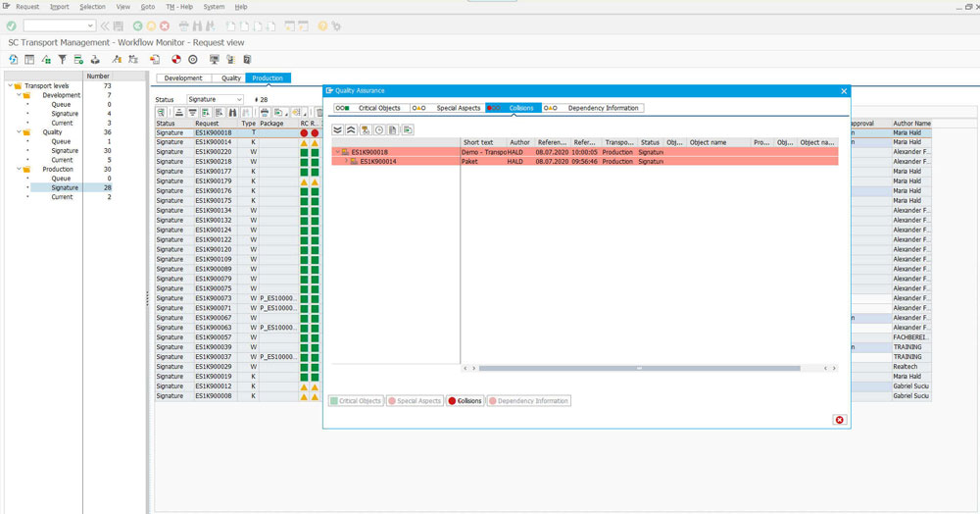Click the Dependency Information bottom button
This screenshot has width=980, height=514.
pyautogui.click(x=529, y=401)
